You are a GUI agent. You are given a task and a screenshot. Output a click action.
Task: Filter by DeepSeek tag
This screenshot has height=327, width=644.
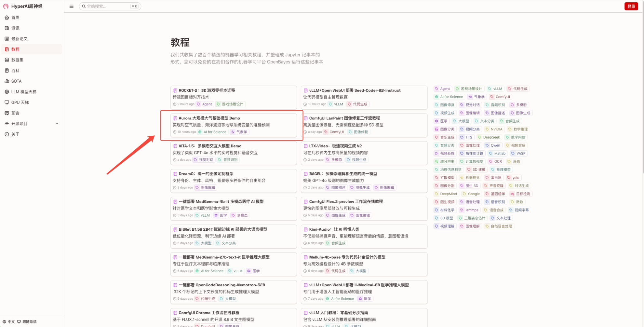pyautogui.click(x=491, y=137)
